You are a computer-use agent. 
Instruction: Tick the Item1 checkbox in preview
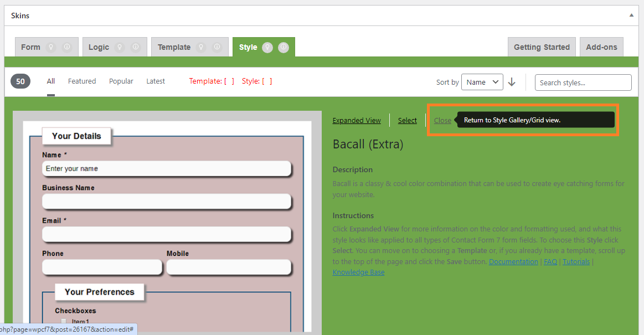click(64, 322)
